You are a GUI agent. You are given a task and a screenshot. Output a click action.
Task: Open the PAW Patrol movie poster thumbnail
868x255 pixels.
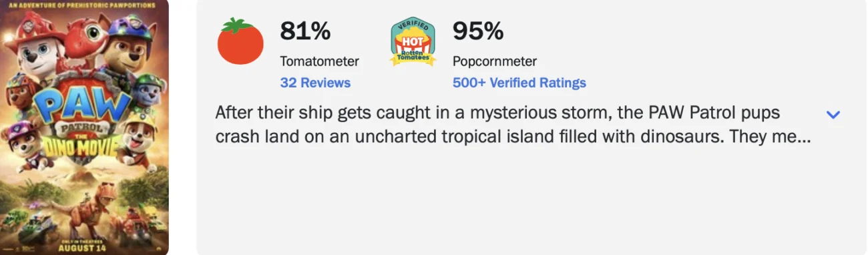pyautogui.click(x=84, y=127)
